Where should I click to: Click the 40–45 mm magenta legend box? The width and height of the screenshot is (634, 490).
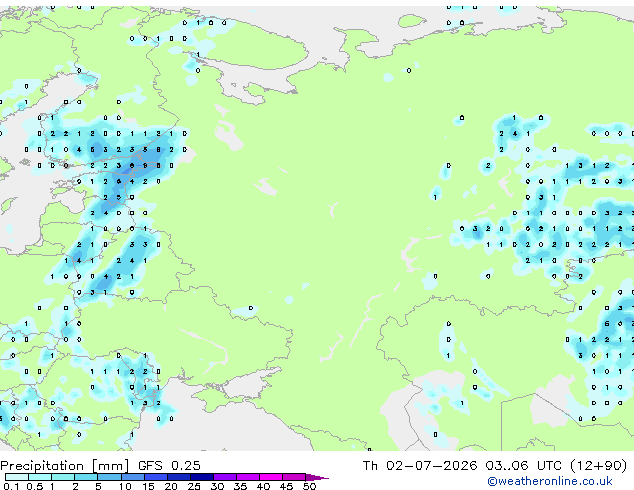(271, 477)
